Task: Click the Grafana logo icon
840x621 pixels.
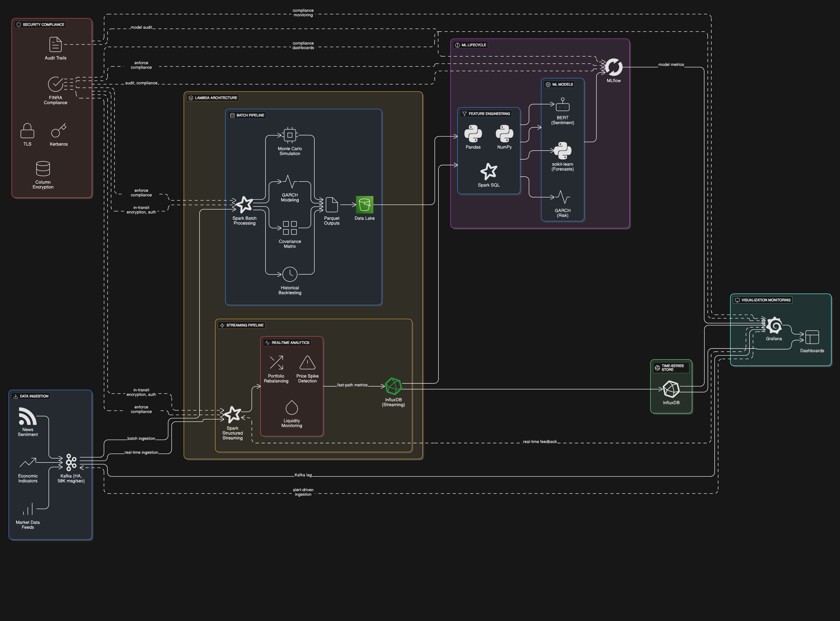Action: click(x=774, y=326)
